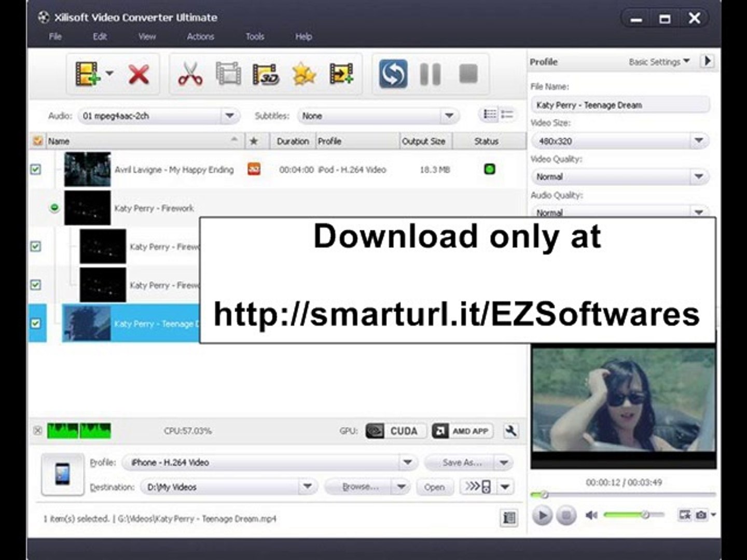The width and height of the screenshot is (747, 560).
Task: Open the Clip scissors tool
Action: (x=190, y=74)
